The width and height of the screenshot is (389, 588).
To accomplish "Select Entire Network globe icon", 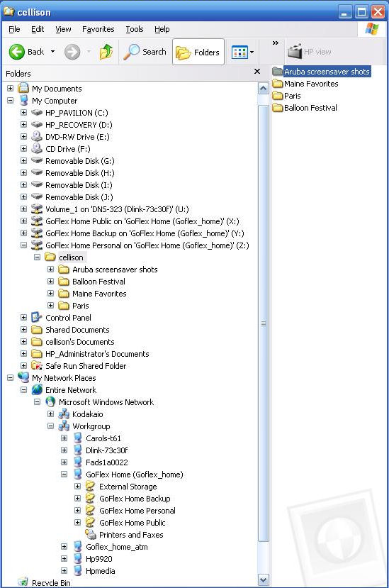I will click(x=37, y=389).
